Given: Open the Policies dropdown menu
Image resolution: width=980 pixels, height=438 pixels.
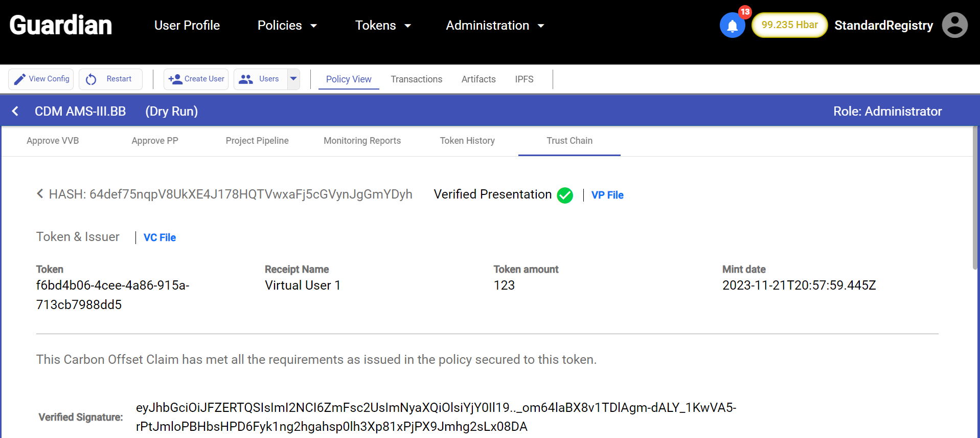Looking at the screenshot, I should pyautogui.click(x=287, y=25).
